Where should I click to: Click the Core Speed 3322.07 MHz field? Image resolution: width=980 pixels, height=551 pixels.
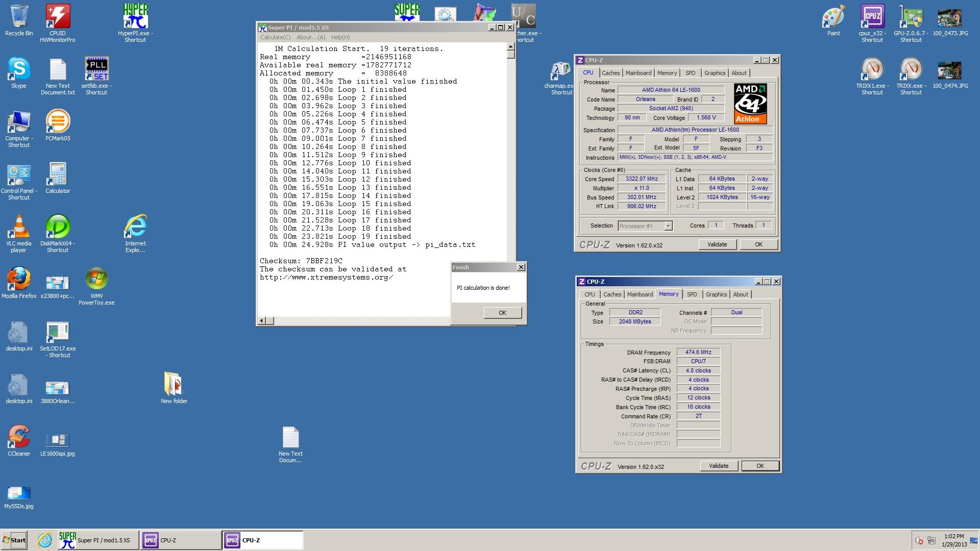pyautogui.click(x=642, y=179)
